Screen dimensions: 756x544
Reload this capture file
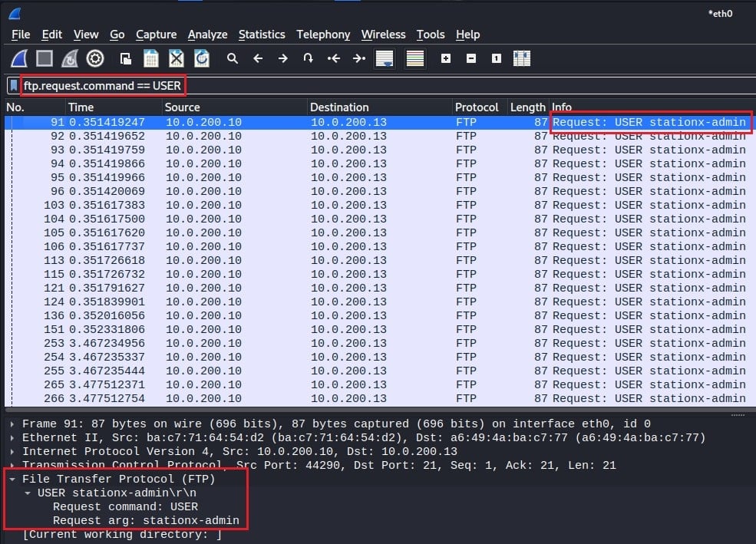202,59
